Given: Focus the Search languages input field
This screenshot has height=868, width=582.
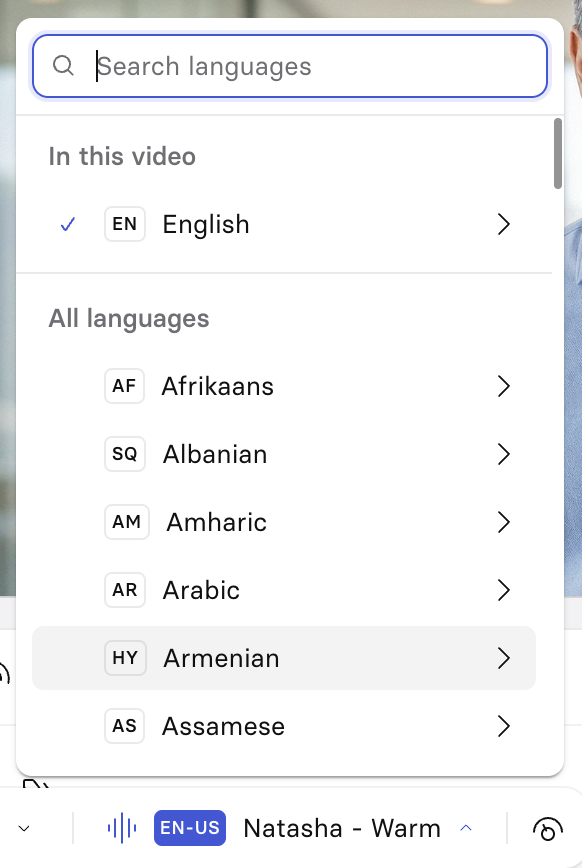Looking at the screenshot, I should pos(290,66).
